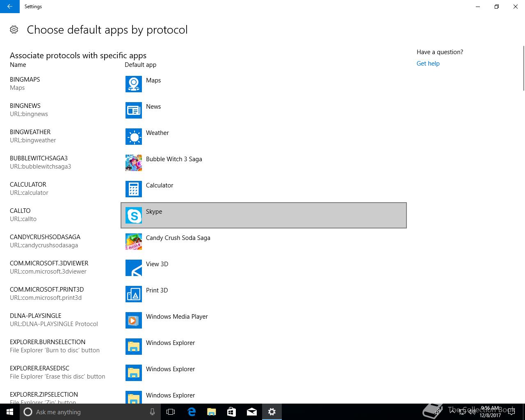Click the Skype app icon

pos(134,215)
